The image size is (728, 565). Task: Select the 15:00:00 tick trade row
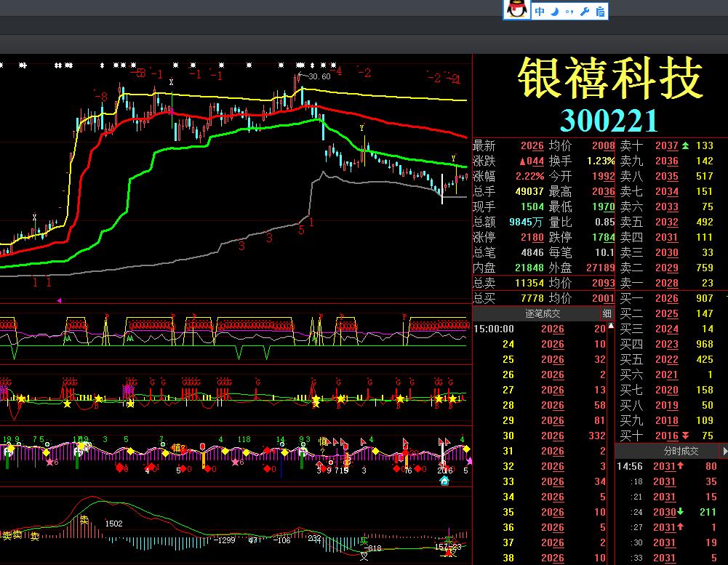pos(540,329)
